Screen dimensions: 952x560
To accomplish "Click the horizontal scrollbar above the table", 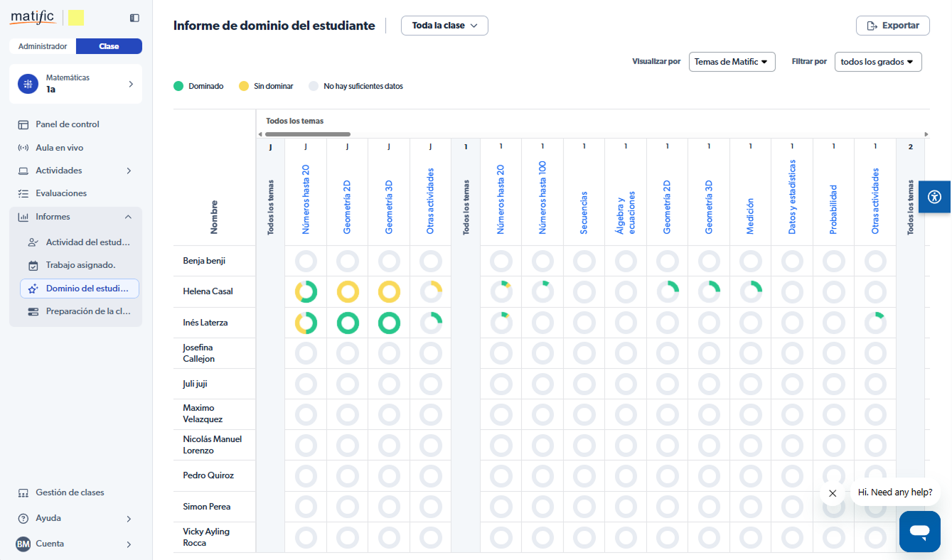I will point(307,134).
